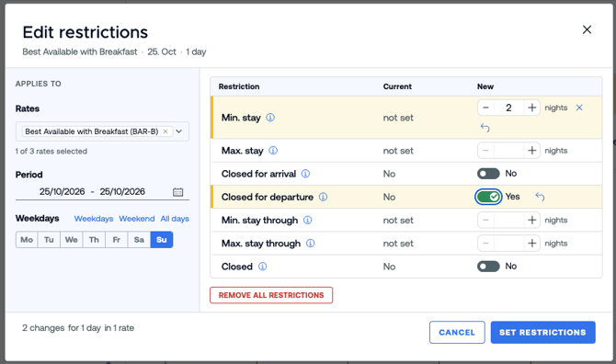Open info tooltip for Min. stay through
The image size is (616, 364).
(308, 220)
